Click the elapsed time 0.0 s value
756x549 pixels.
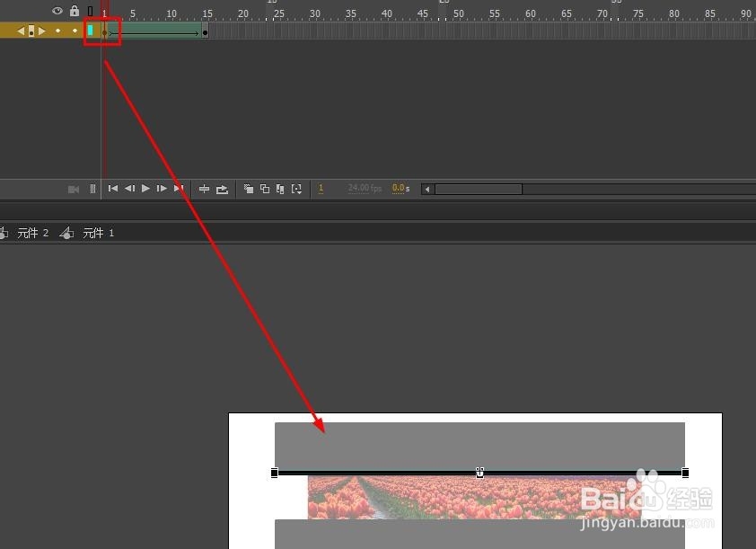(400, 188)
